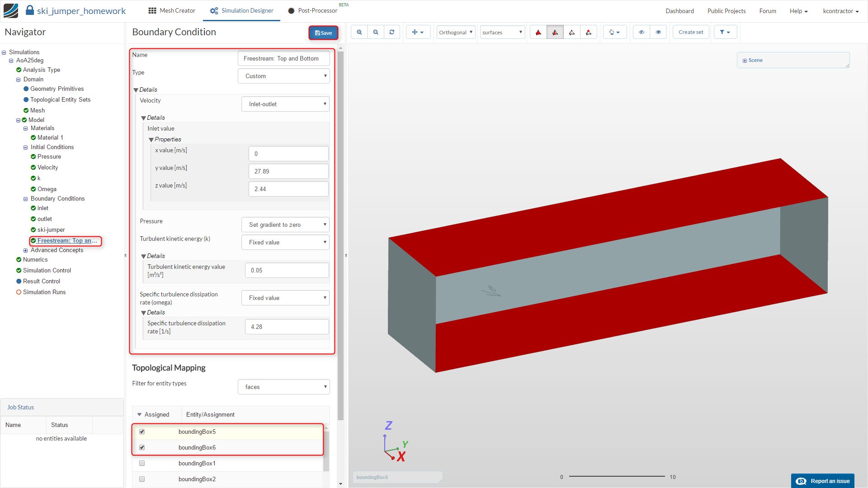This screenshot has height=488, width=868.
Task: Open the filter funnel dropdown
Action: [x=725, y=32]
